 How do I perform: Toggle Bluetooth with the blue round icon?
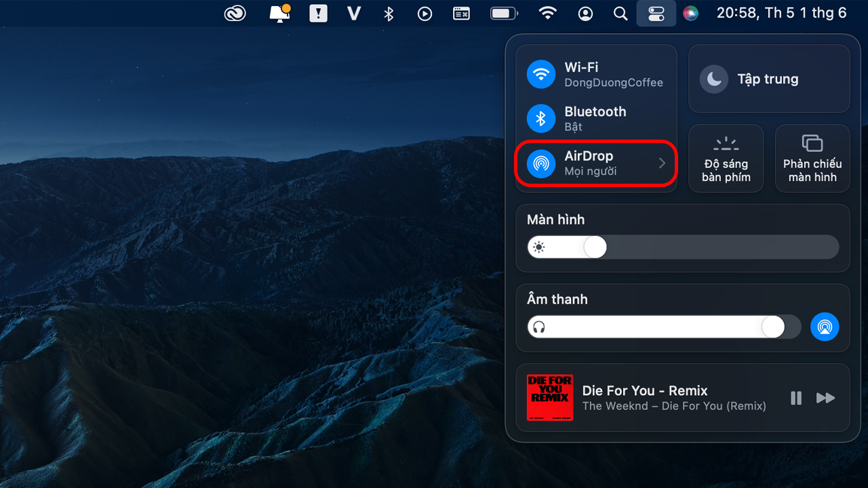click(x=541, y=119)
